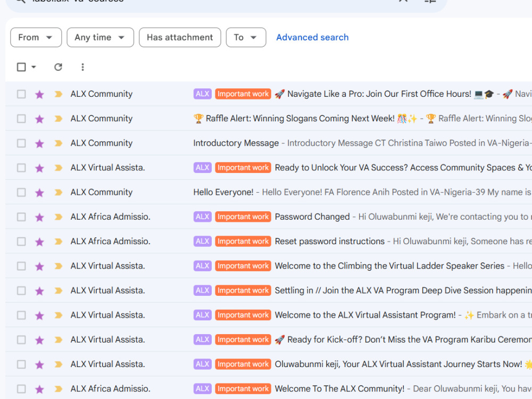Select the Hello Everyone email checkbox
This screenshot has height=399, width=532.
(21, 193)
